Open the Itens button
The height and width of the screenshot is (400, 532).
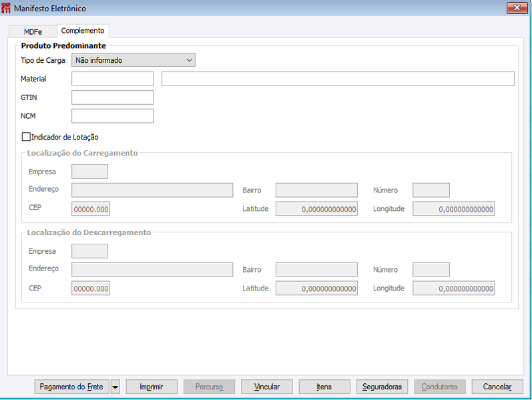click(324, 387)
